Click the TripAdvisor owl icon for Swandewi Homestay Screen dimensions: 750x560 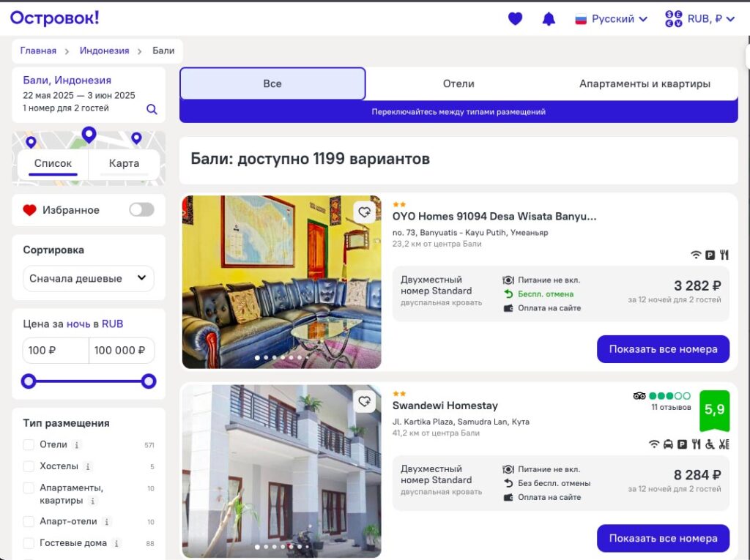coord(639,396)
